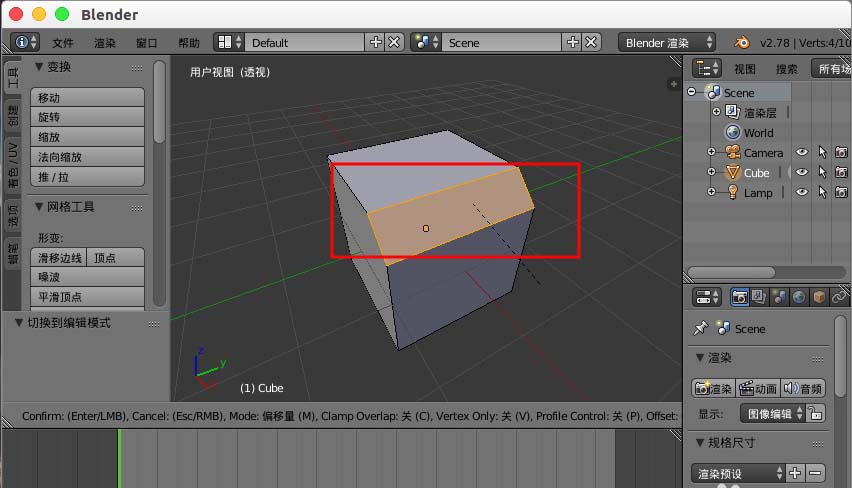Open the Info editor type selector
Viewport: 852px width, 488px height.
point(26,42)
